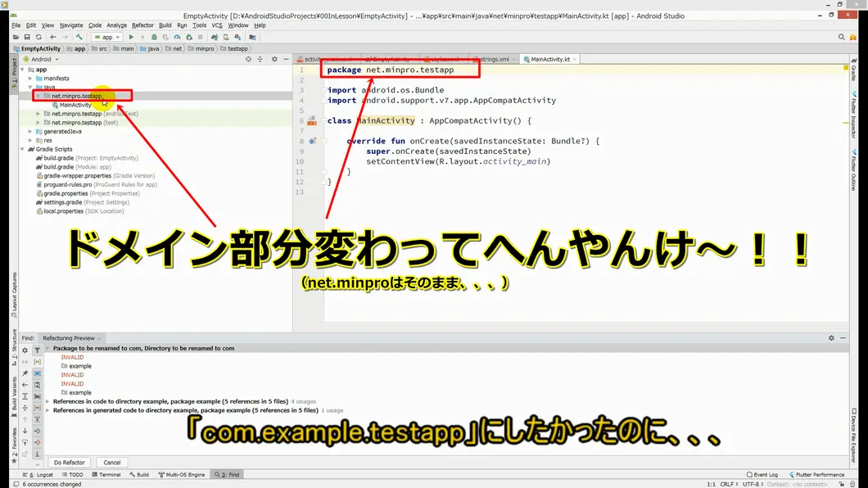The image size is (868, 488).
Task: Click the override gutter icon beside onCreate
Action: (x=312, y=141)
